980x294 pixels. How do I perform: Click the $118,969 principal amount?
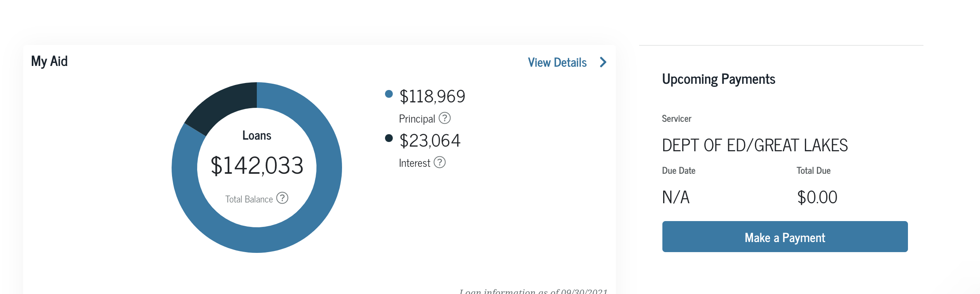click(x=432, y=96)
